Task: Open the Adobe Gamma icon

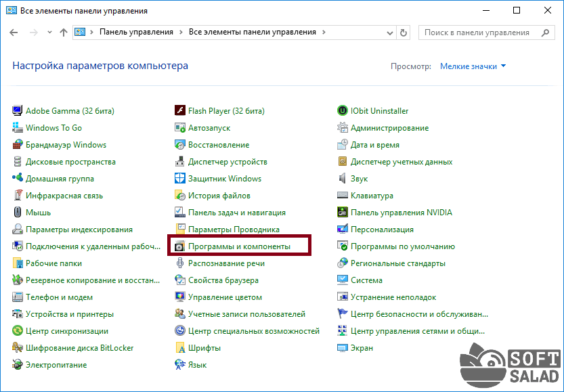Action: click(x=18, y=111)
